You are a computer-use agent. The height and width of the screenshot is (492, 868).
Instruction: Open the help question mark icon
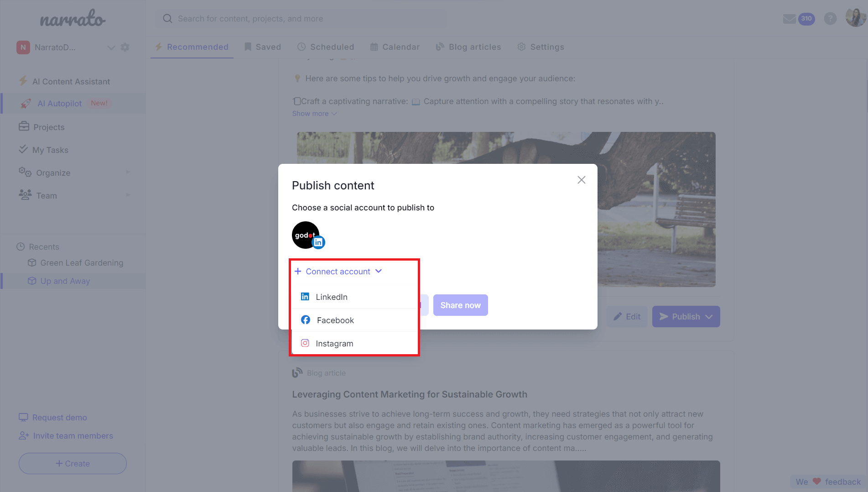click(830, 19)
